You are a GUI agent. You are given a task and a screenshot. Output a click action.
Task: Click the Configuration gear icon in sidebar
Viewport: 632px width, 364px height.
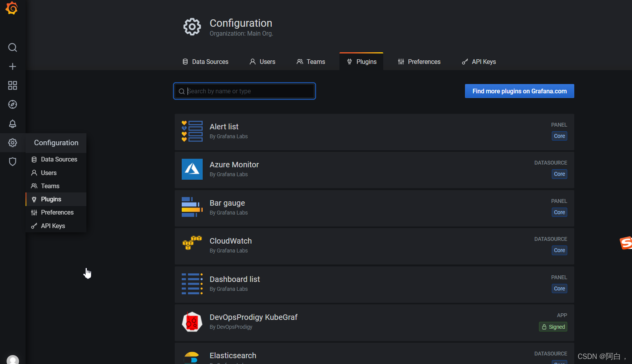point(12,143)
